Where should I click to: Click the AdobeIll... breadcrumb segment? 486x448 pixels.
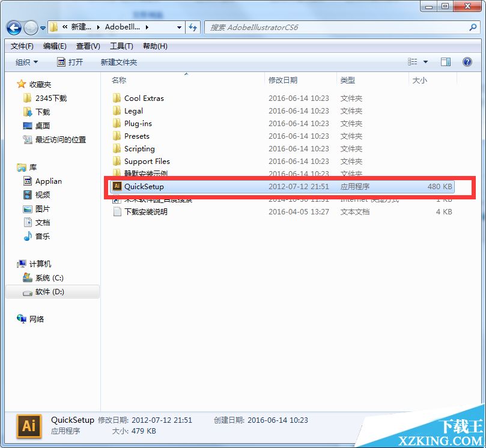tap(123, 27)
